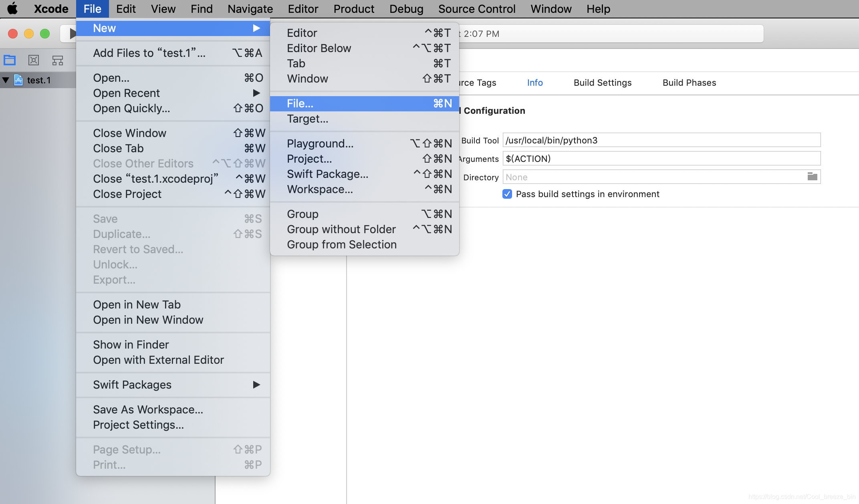Select Swift Package… in New submenu
This screenshot has width=859, height=504.
click(x=365, y=174)
